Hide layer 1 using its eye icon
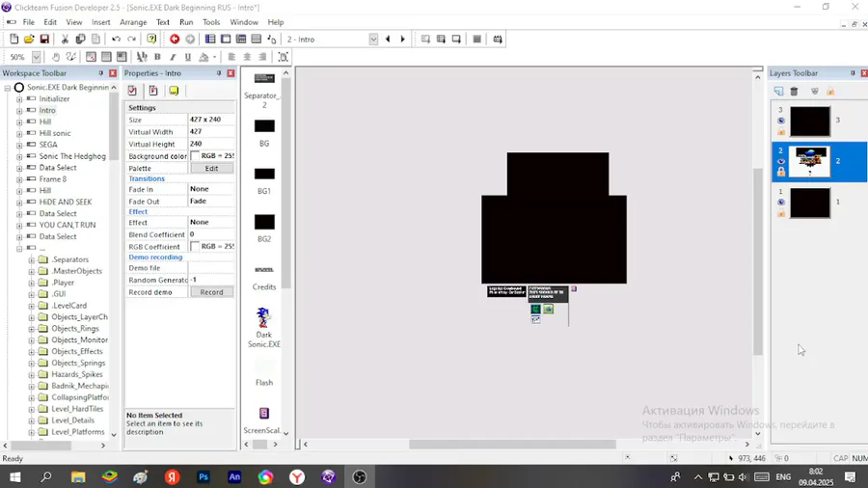 coord(781,203)
